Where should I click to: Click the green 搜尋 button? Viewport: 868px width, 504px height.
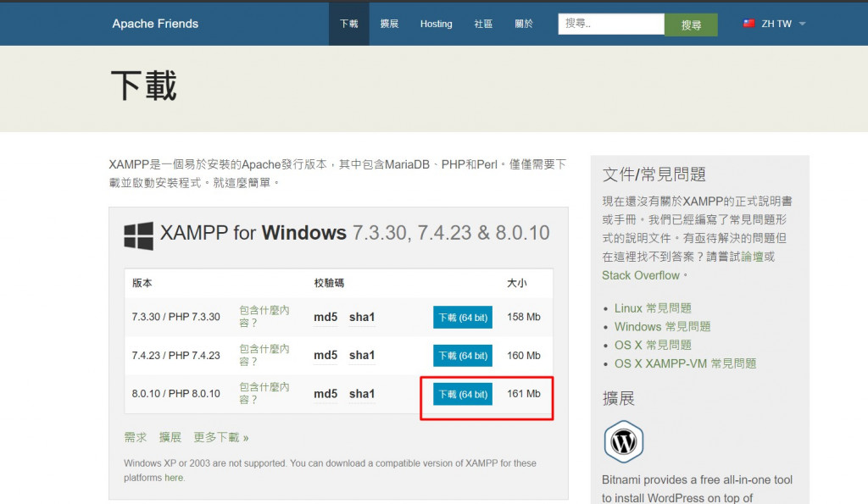[691, 25]
